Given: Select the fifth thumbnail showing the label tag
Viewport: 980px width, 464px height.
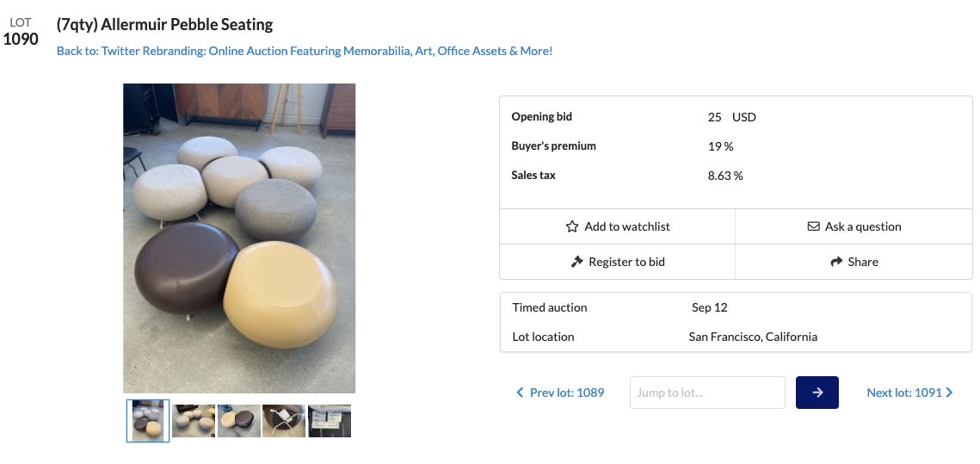Looking at the screenshot, I should click(330, 421).
